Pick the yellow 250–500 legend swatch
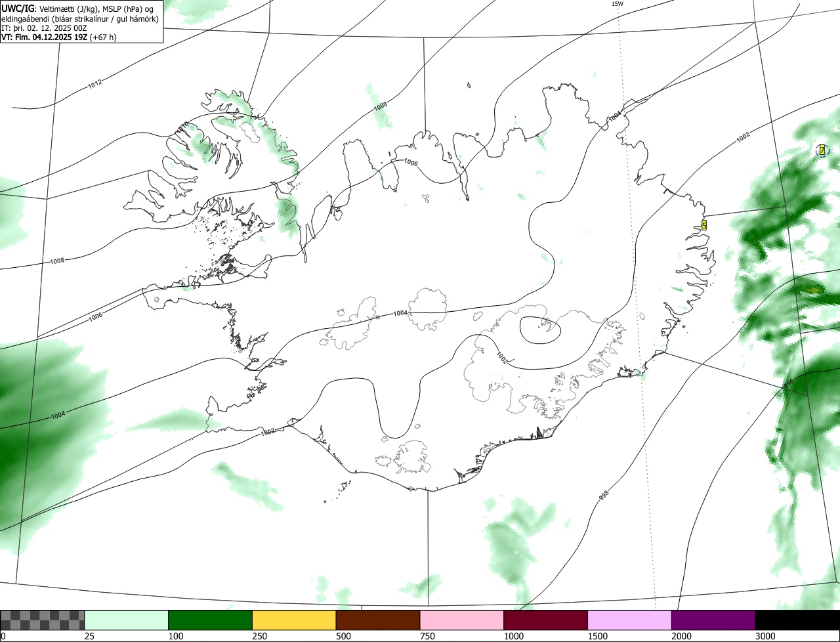Image resolution: width=840 pixels, height=642 pixels. tap(294, 620)
